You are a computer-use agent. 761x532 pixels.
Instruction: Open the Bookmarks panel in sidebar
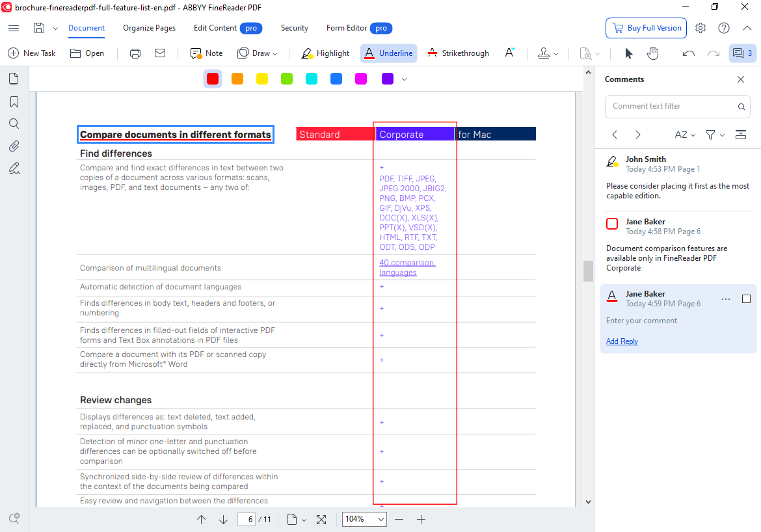pos(14,101)
